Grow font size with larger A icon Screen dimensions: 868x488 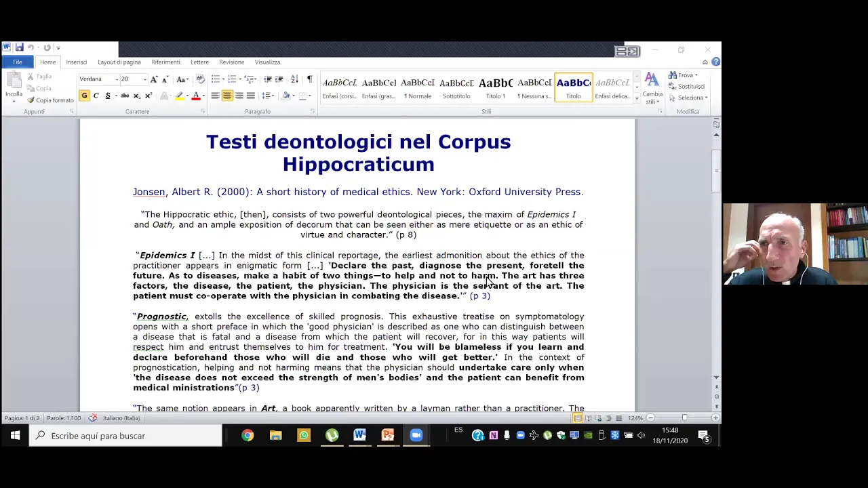154,79
